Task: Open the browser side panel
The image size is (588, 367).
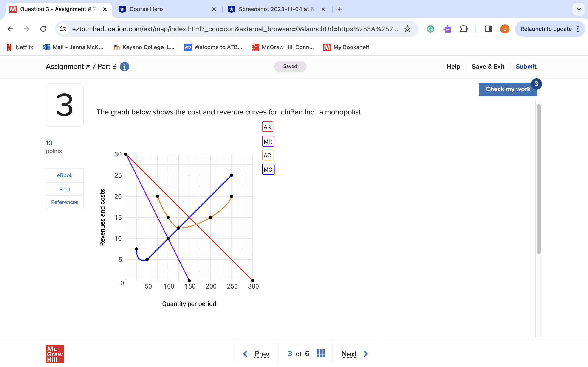Action: (x=488, y=29)
